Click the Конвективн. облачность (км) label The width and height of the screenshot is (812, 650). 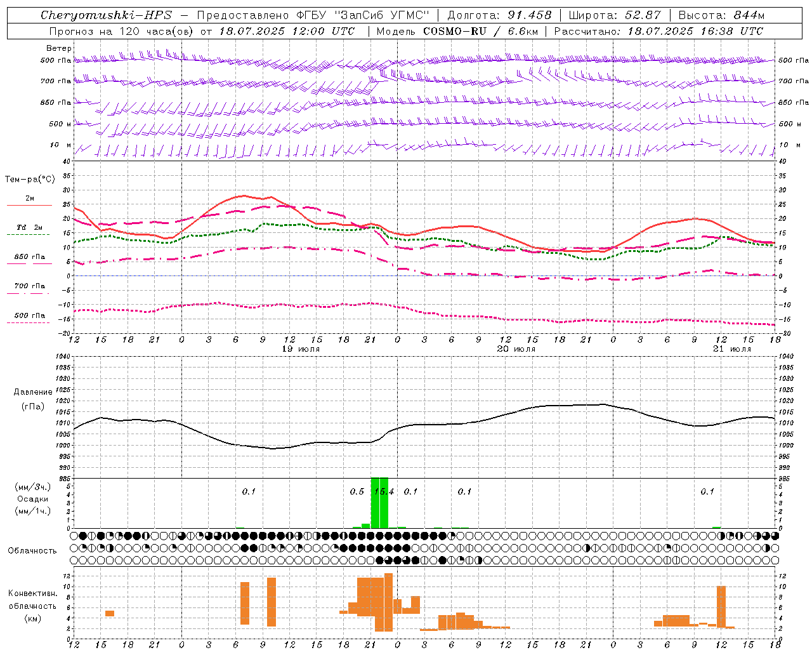32,606
